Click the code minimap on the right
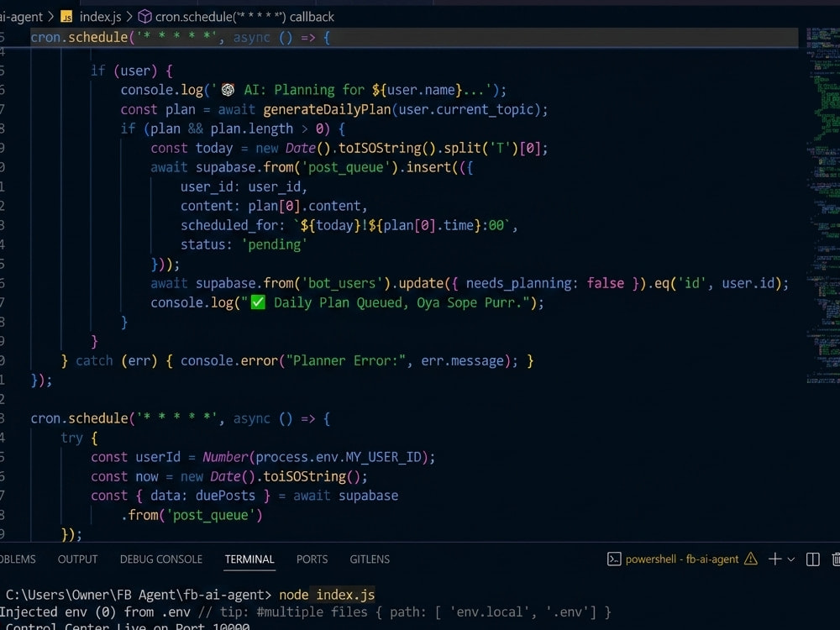Screen dimensions: 840x630 pos(823,207)
